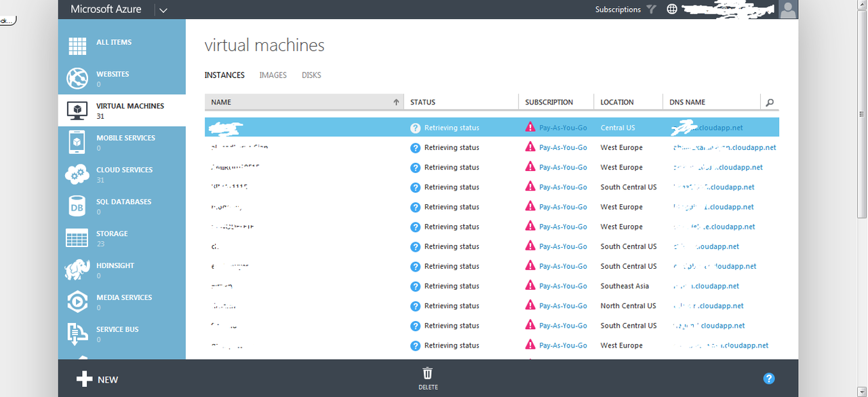The image size is (868, 397).
Task: Open the Storage table icon
Action: coord(77,238)
